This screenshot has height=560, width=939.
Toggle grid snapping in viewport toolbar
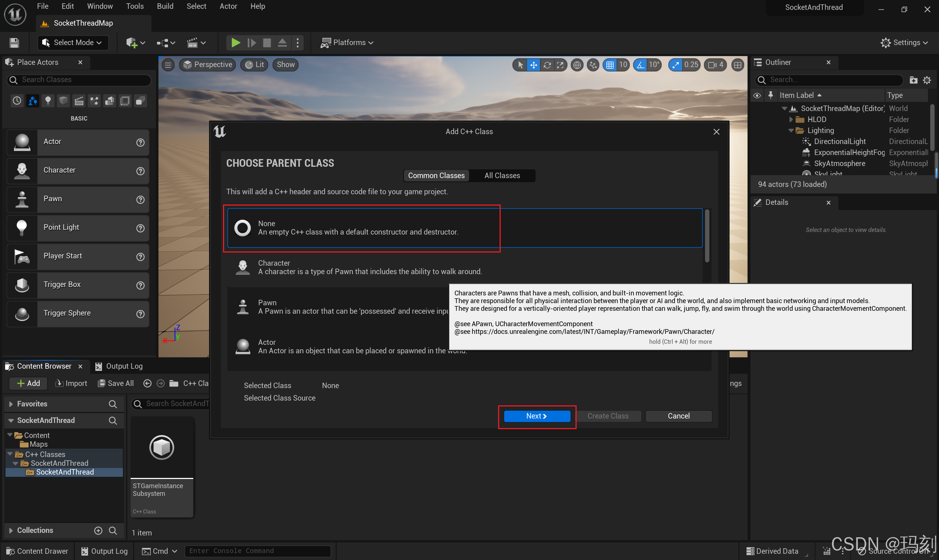pyautogui.click(x=610, y=65)
